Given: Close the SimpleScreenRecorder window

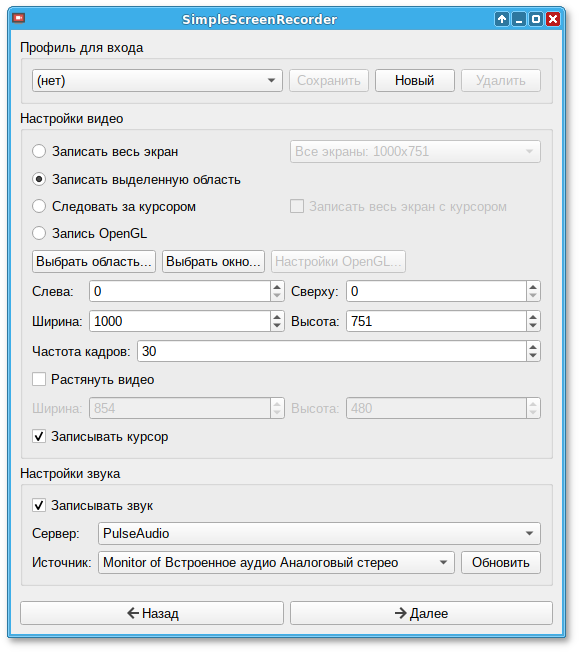Looking at the screenshot, I should tap(553, 19).
